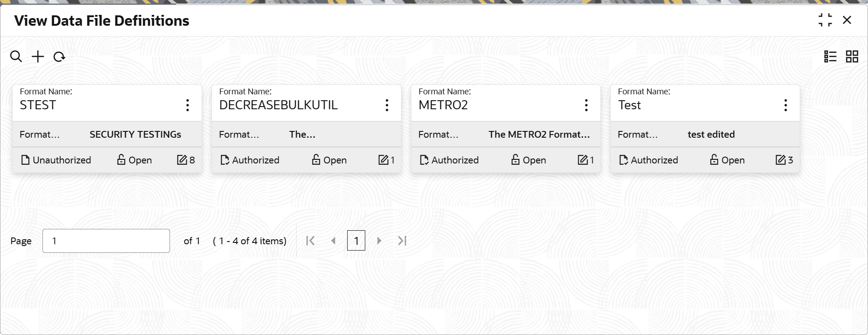Viewport: 868px width, 335px height.
Task: Click the page number input field
Action: [x=106, y=241]
